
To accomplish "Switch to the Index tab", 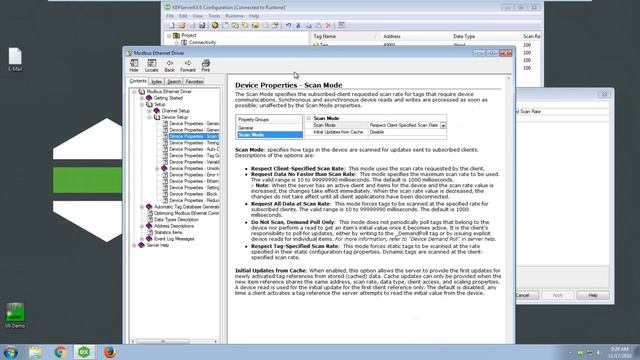I will [x=157, y=82].
